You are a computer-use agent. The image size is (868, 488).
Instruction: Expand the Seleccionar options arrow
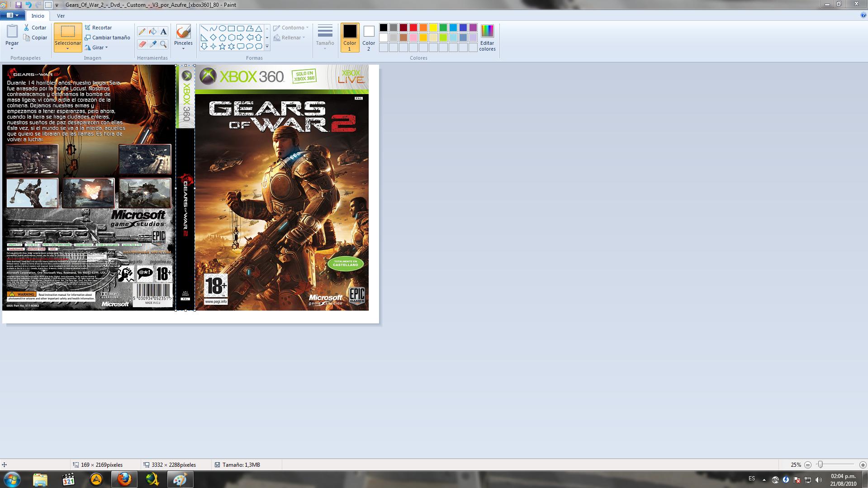pyautogui.click(x=68, y=49)
